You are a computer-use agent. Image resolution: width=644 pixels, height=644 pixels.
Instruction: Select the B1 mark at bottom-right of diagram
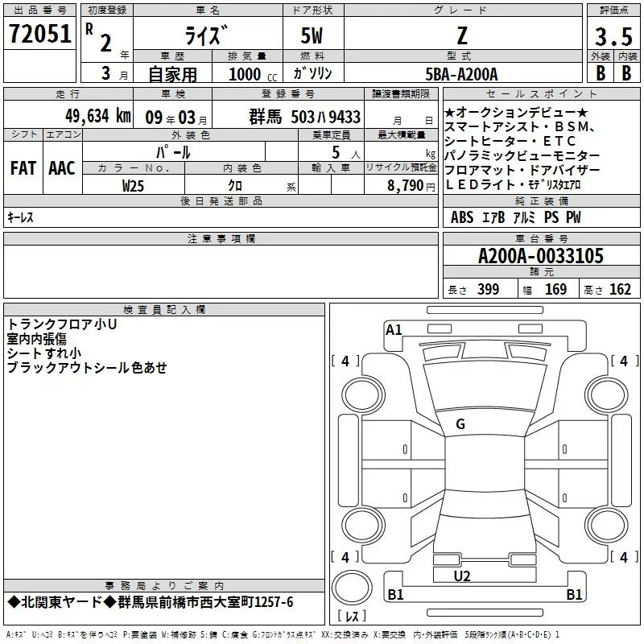tap(574, 595)
